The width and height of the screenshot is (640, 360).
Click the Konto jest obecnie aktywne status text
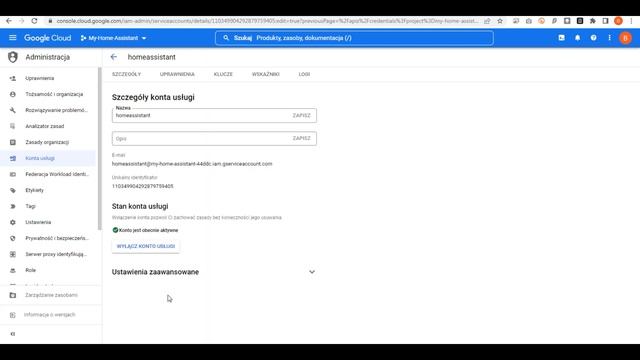coord(149,230)
